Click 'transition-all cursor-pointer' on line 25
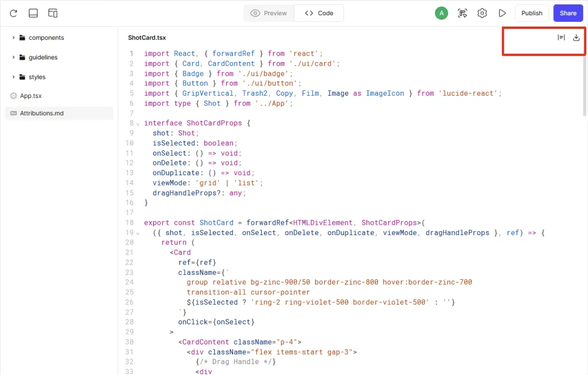The image size is (588, 375). (248, 292)
